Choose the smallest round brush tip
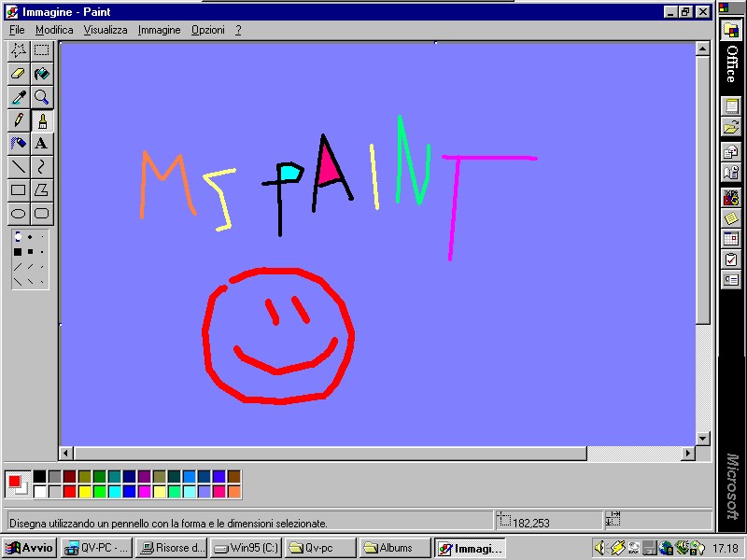This screenshot has height=560, width=747. 42,237
